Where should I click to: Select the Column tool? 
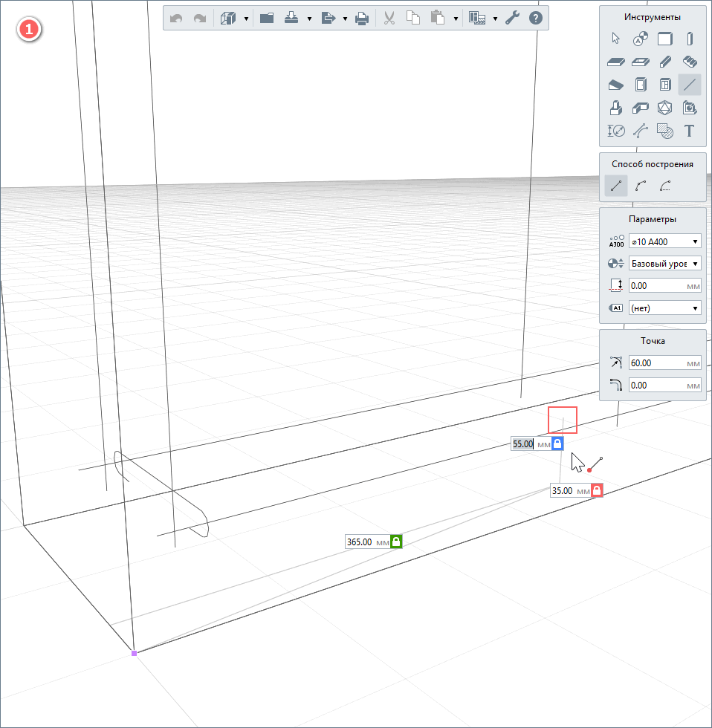click(690, 39)
